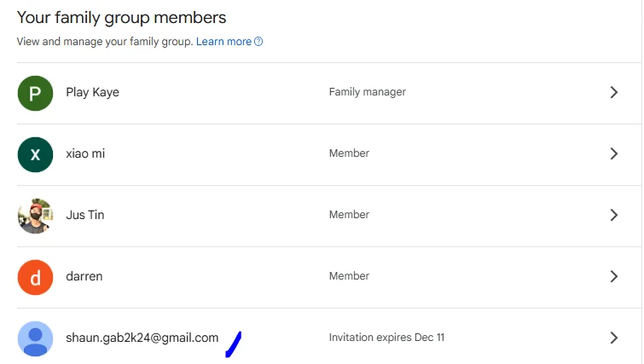Expand xiao mi row with chevron arrow

point(613,153)
